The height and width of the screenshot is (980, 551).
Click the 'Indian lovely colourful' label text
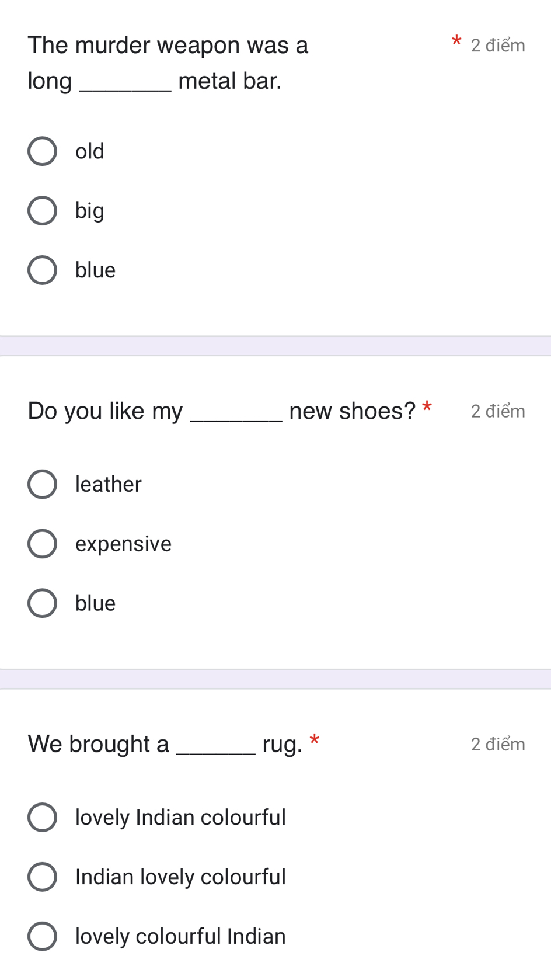(180, 877)
